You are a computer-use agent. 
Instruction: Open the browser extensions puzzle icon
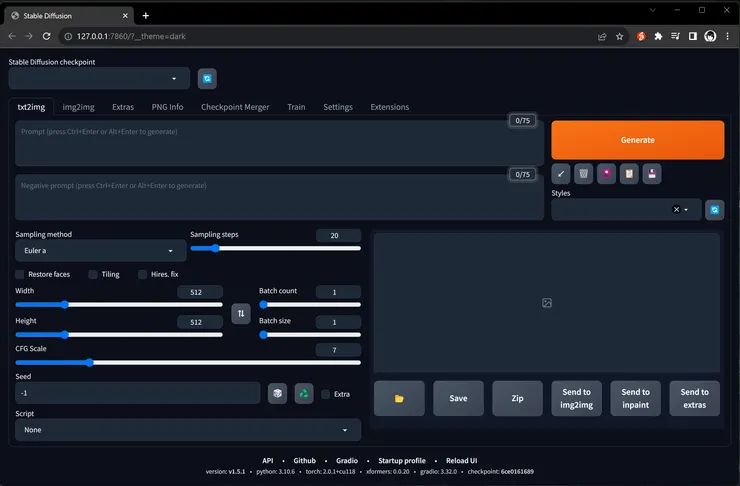[x=658, y=36]
